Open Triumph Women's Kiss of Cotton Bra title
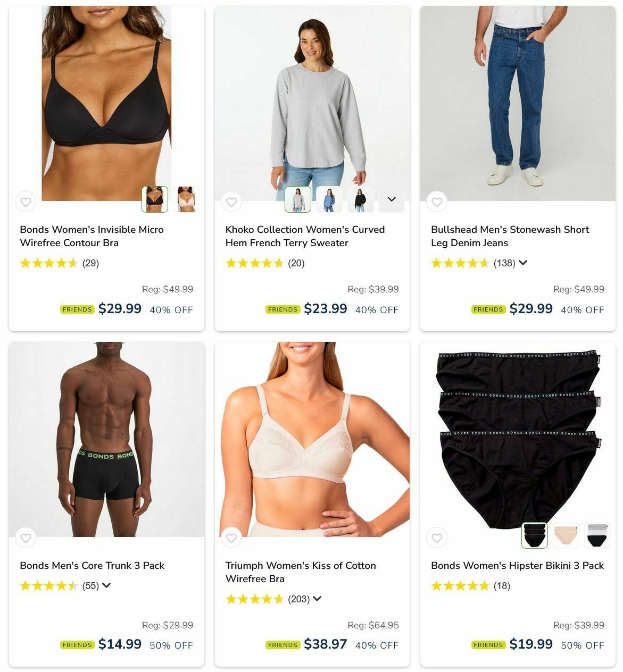 tap(301, 572)
